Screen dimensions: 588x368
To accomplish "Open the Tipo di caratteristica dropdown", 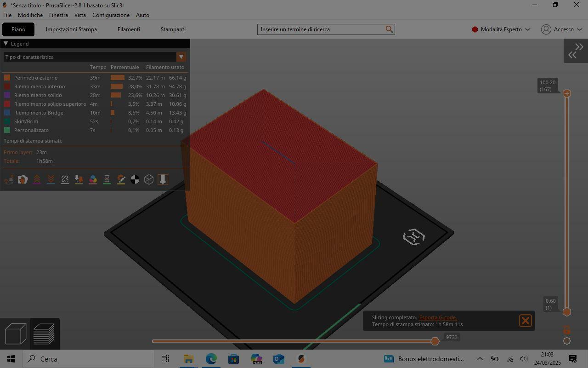I will (x=181, y=57).
